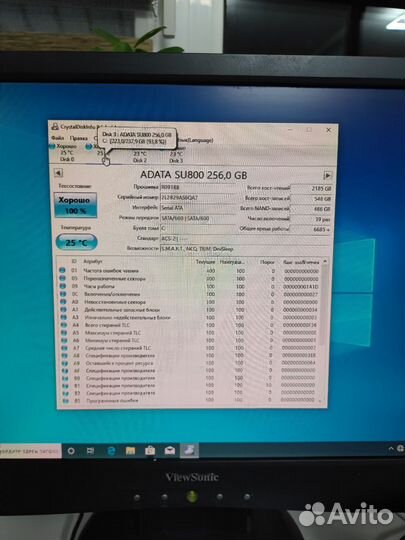Image resolution: width=405 pixels, height=540 pixels.
Task: Select the status circle of attribute A7
Action: coord(64,348)
